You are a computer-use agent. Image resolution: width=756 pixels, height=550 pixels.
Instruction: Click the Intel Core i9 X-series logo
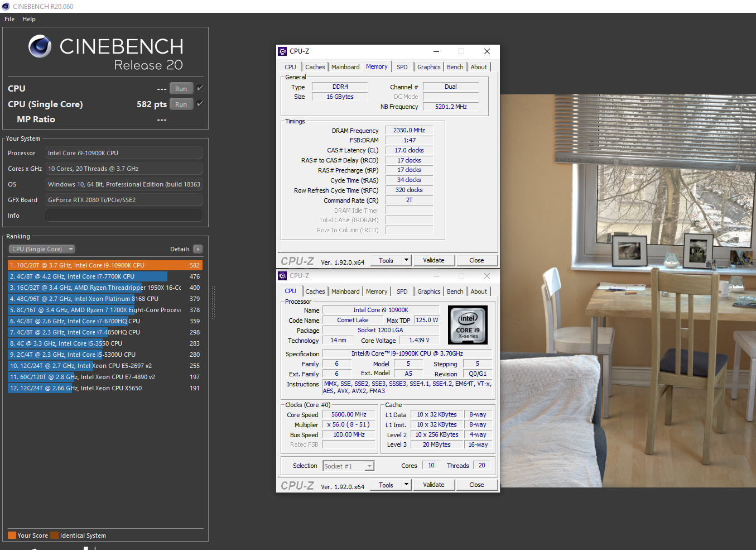point(468,324)
